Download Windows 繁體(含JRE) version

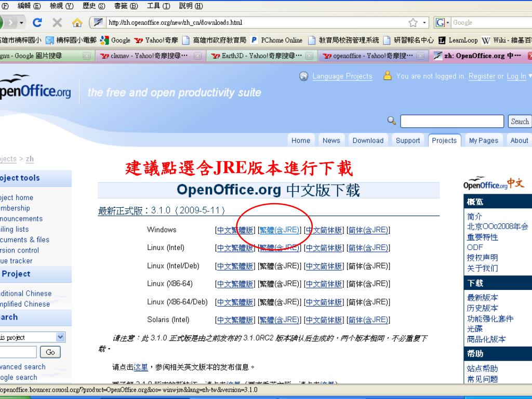pos(280,230)
